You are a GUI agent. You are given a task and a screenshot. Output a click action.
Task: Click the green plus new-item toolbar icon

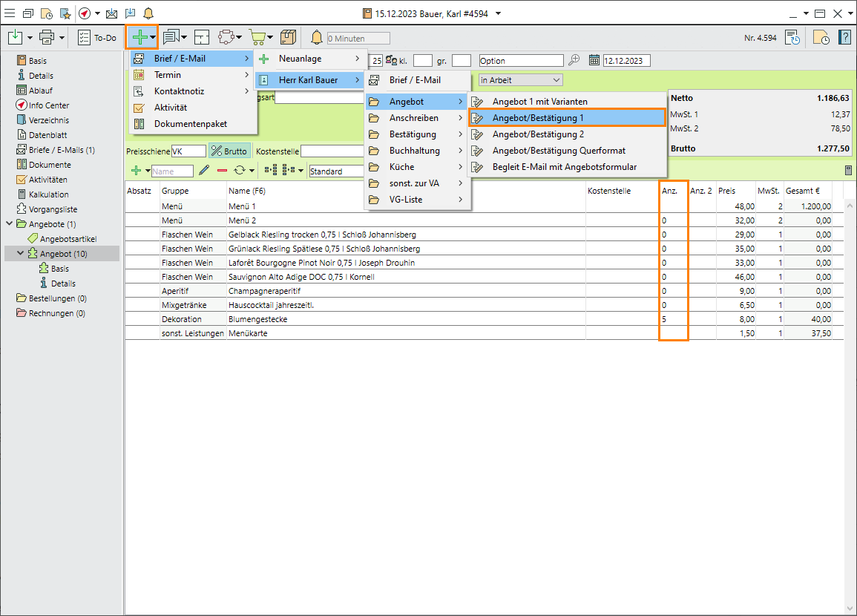pos(138,37)
